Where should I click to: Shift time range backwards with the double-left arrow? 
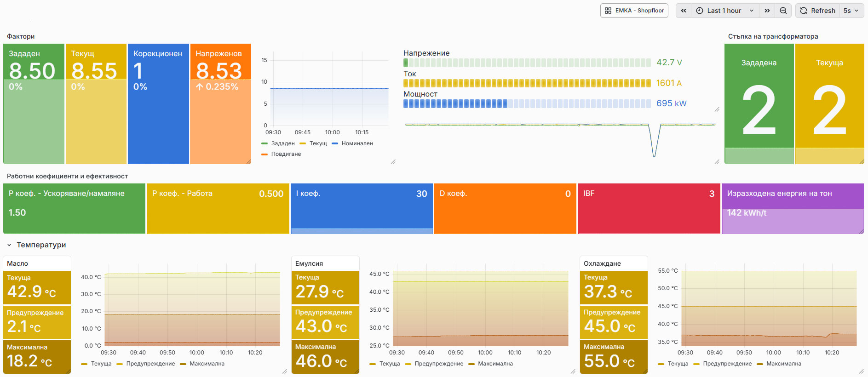684,11
